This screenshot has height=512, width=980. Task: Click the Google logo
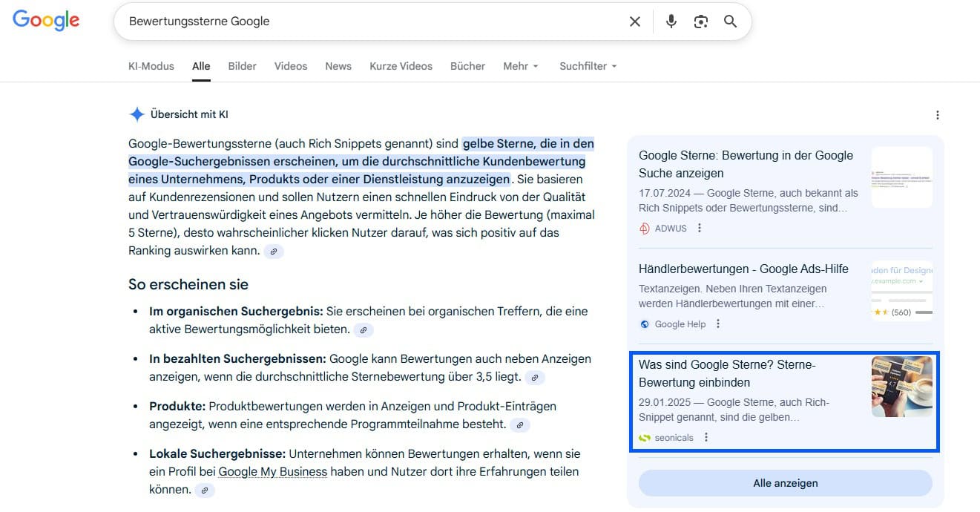[46, 20]
